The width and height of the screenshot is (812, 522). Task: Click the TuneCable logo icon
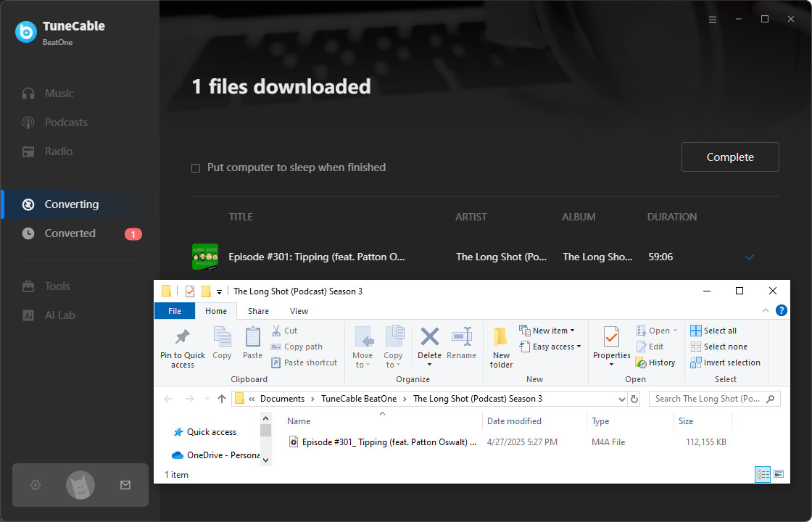(26, 32)
